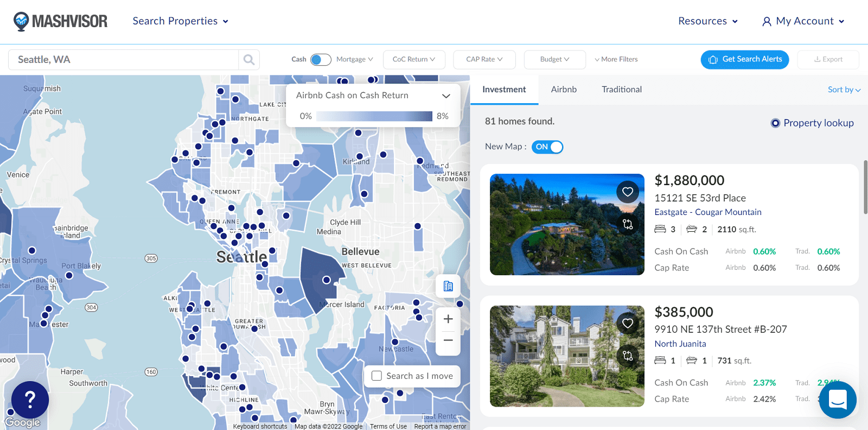Click Get Search Alerts button
868x430 pixels.
tap(745, 60)
